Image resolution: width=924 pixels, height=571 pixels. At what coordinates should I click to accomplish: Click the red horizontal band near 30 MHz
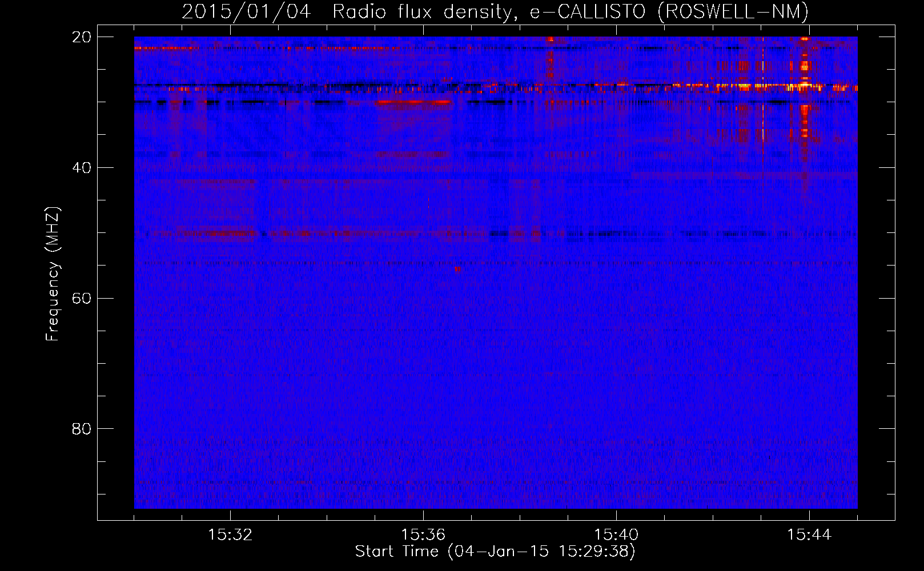pyautogui.click(x=413, y=102)
